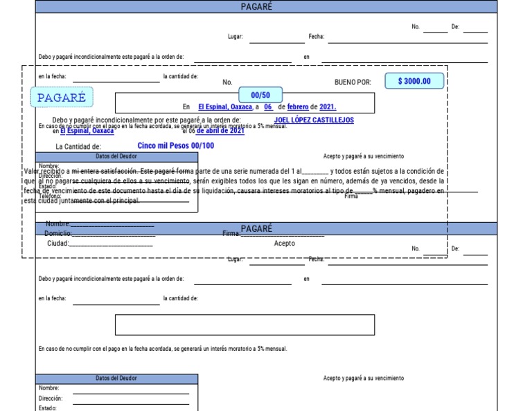532x411 pixels.
Task: Click the 'BUENO POR:' label
Action: tap(353, 82)
